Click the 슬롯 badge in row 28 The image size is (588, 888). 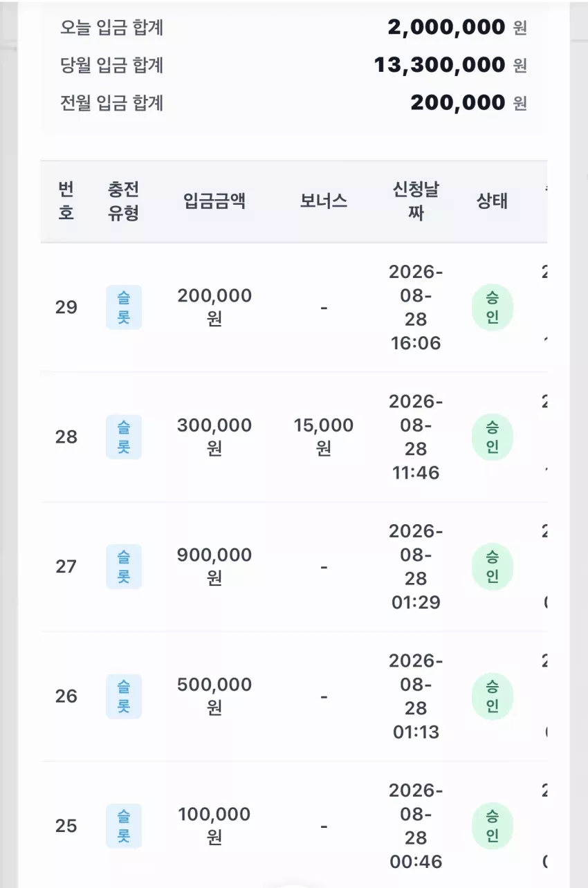click(x=124, y=437)
